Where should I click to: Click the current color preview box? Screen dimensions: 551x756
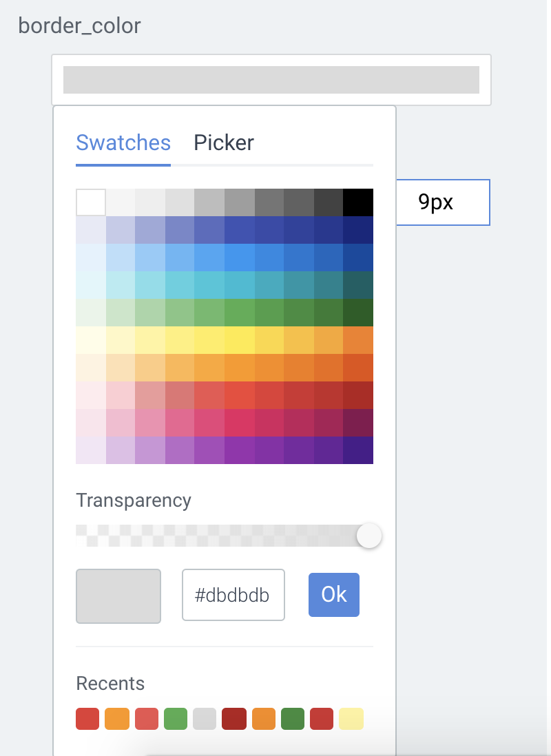point(118,596)
